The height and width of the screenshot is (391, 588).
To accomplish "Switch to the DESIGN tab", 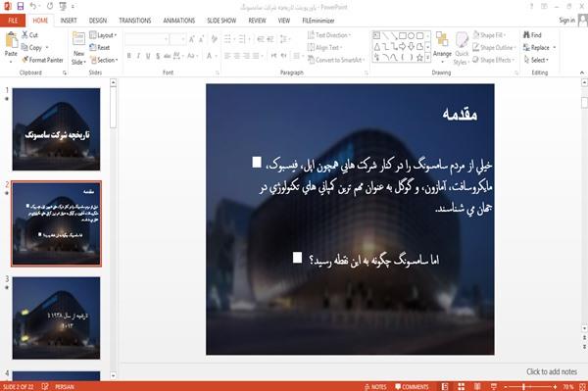I will pos(98,21).
